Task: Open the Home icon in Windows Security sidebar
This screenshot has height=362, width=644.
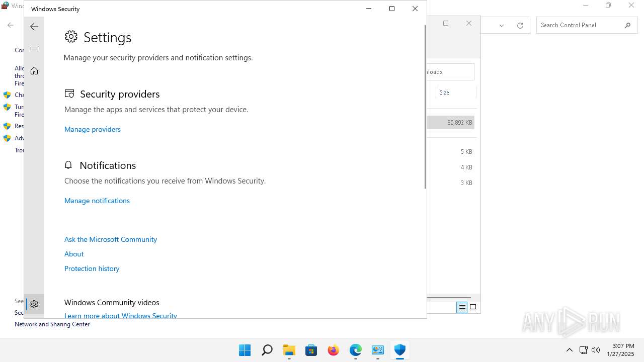Action: tap(34, 71)
